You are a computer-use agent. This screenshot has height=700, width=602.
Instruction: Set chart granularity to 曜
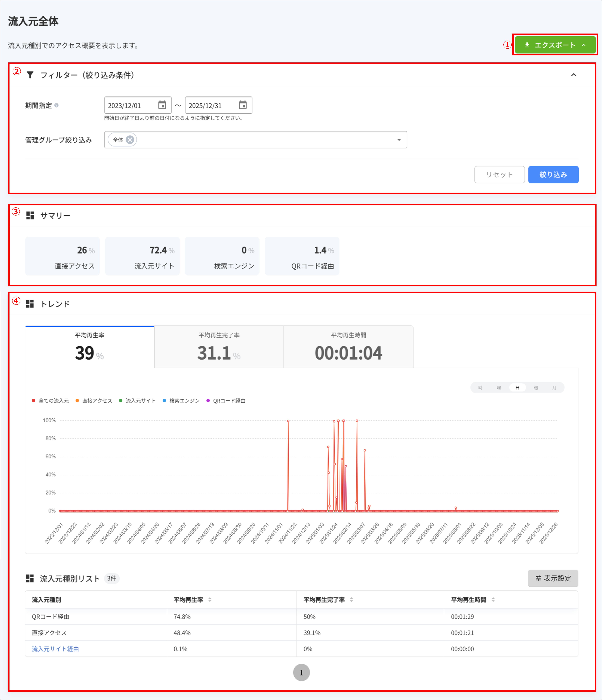499,387
